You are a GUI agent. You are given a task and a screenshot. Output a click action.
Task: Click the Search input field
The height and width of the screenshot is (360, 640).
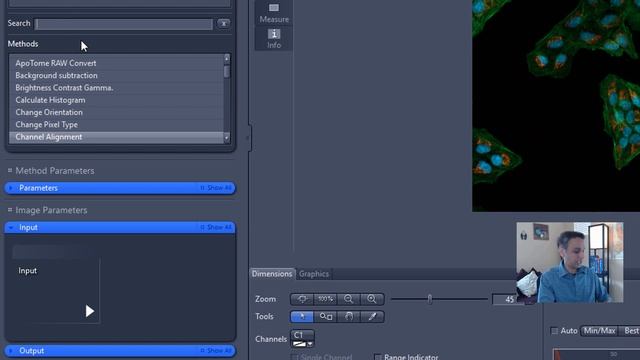124,24
